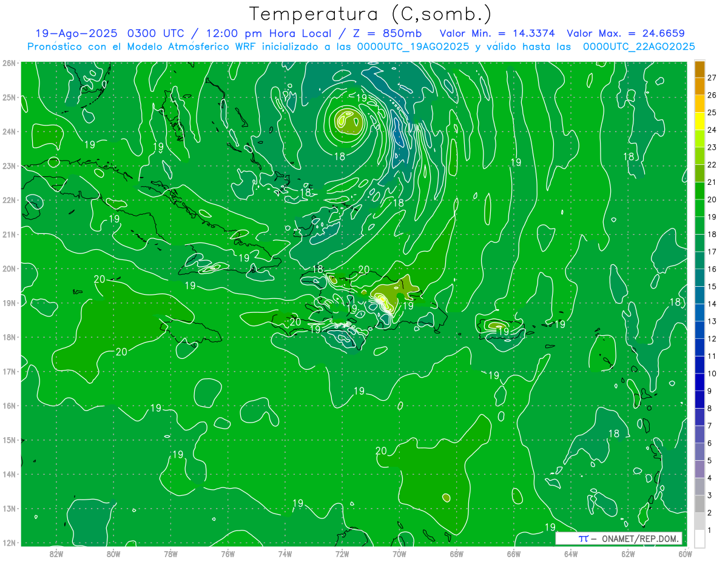Click the "24" label on the color scale

tap(712, 130)
